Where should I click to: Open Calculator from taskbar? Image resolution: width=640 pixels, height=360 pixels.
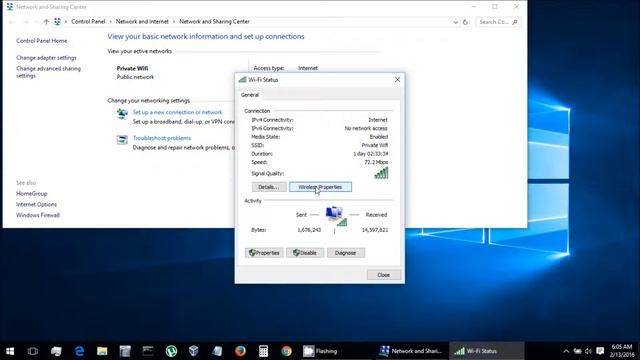coord(263,351)
